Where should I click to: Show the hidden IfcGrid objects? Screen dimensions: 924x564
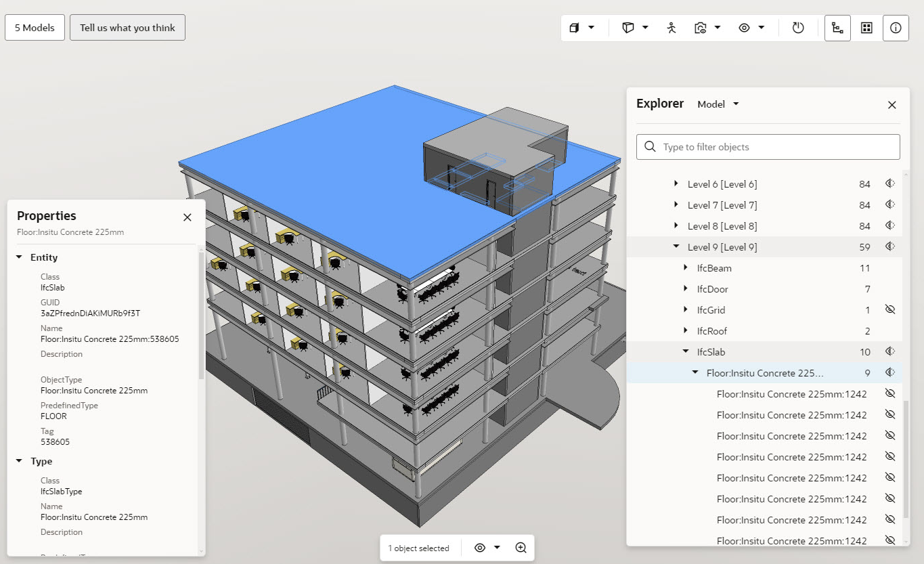point(890,309)
